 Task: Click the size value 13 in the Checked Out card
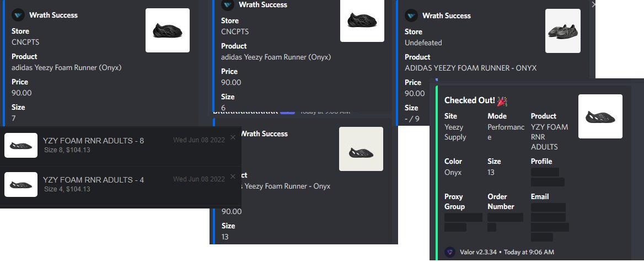491,173
